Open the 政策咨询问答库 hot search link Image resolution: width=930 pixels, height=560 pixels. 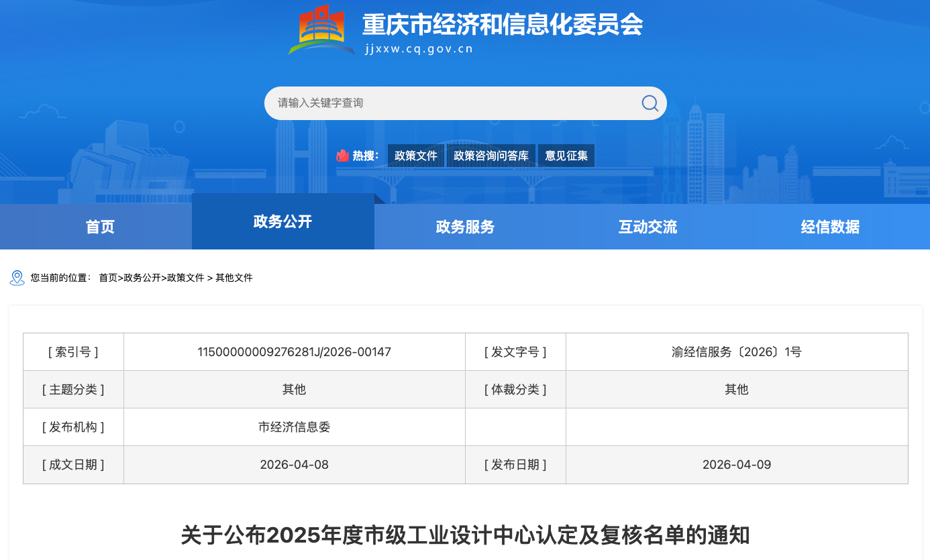pyautogui.click(x=491, y=156)
